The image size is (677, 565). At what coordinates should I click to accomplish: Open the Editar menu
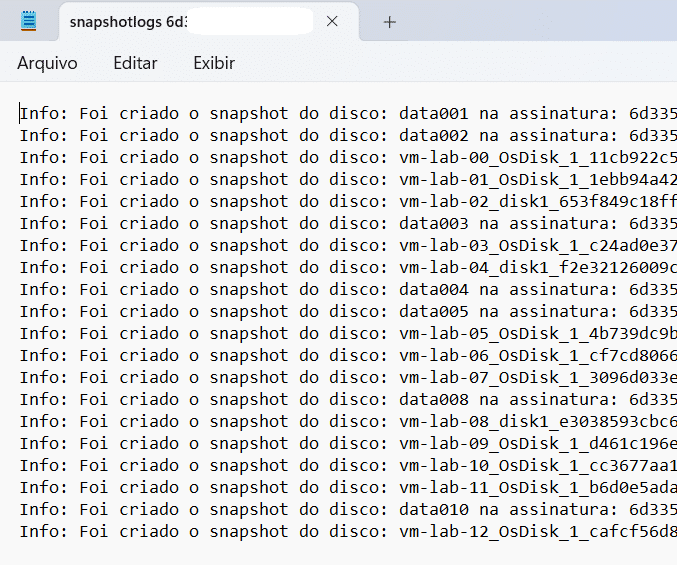pos(135,63)
